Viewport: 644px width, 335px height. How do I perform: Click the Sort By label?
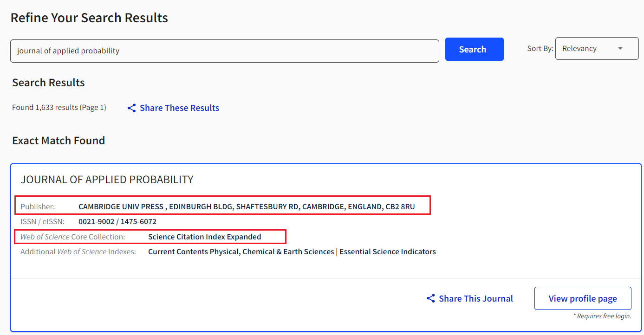(x=540, y=49)
